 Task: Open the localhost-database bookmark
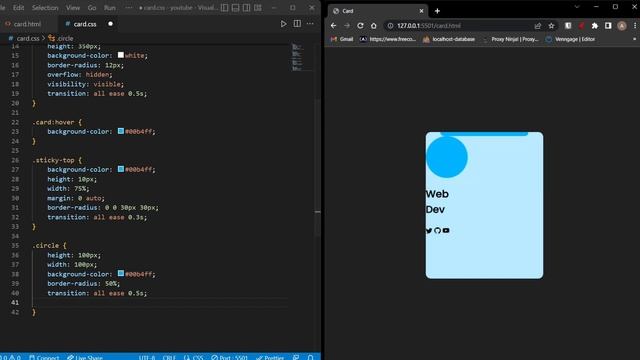[x=449, y=39]
